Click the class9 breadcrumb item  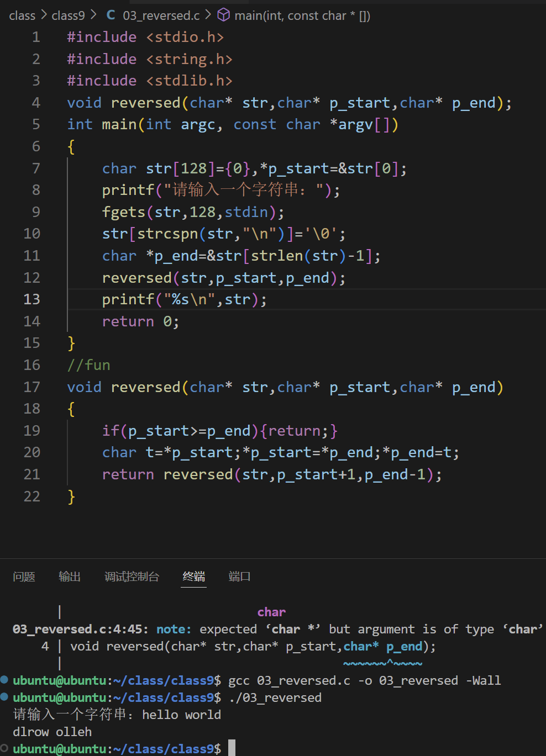point(68,15)
